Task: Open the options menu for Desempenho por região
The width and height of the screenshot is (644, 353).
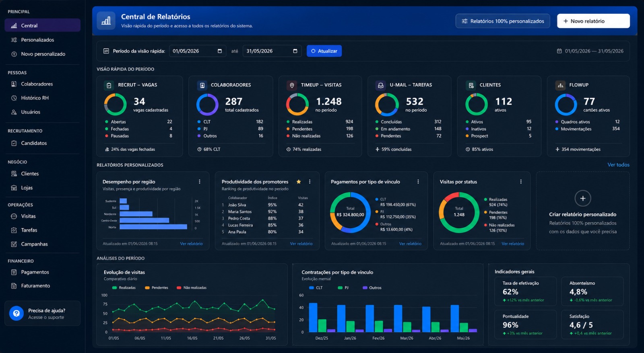Action: pos(200,182)
